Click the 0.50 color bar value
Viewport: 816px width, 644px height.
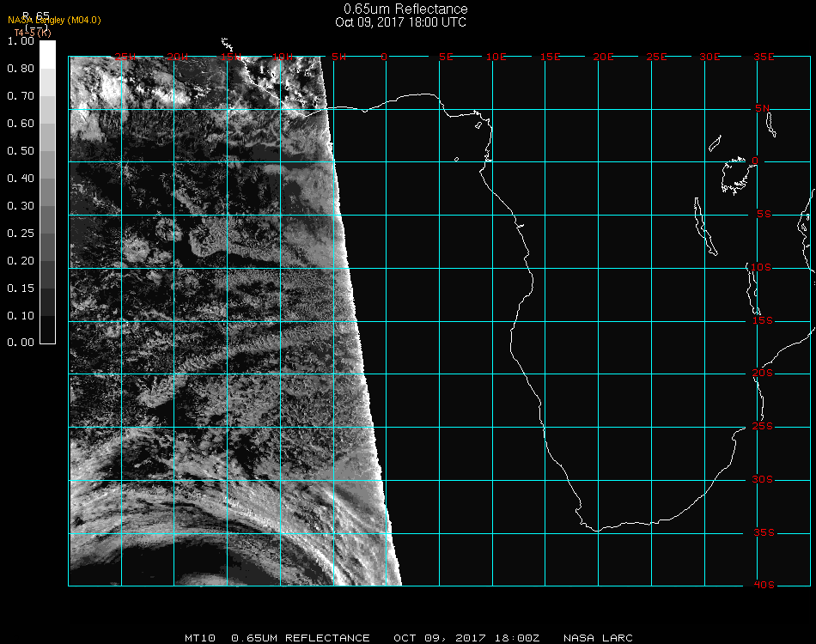[21, 151]
